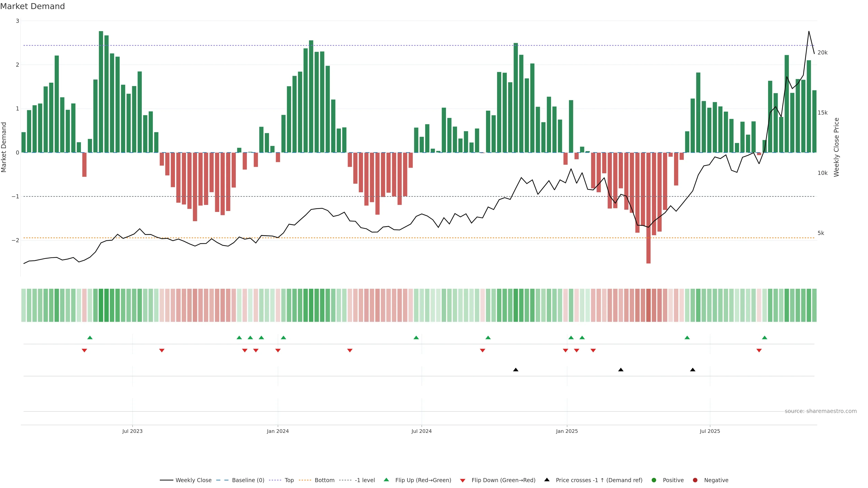
Task: Click the rightmost red flip-down triangle marker
Action: (x=759, y=351)
